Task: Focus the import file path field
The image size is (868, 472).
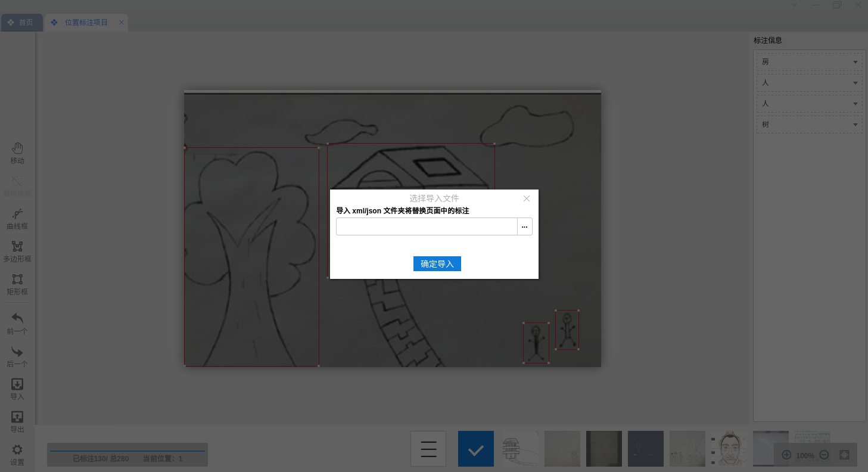Action: 427,226
